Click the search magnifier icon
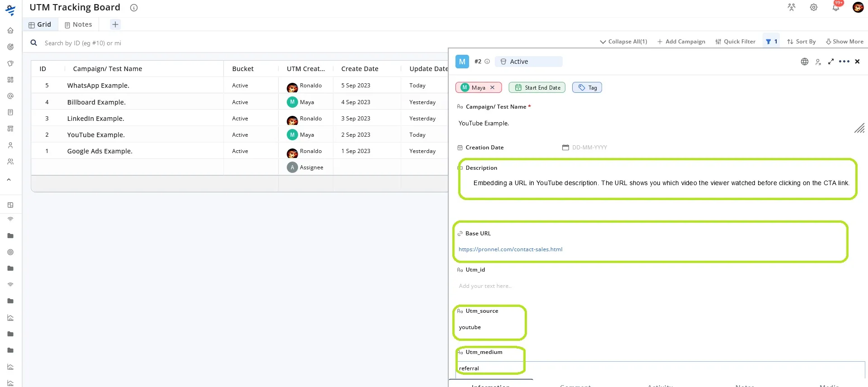 pyautogui.click(x=33, y=43)
